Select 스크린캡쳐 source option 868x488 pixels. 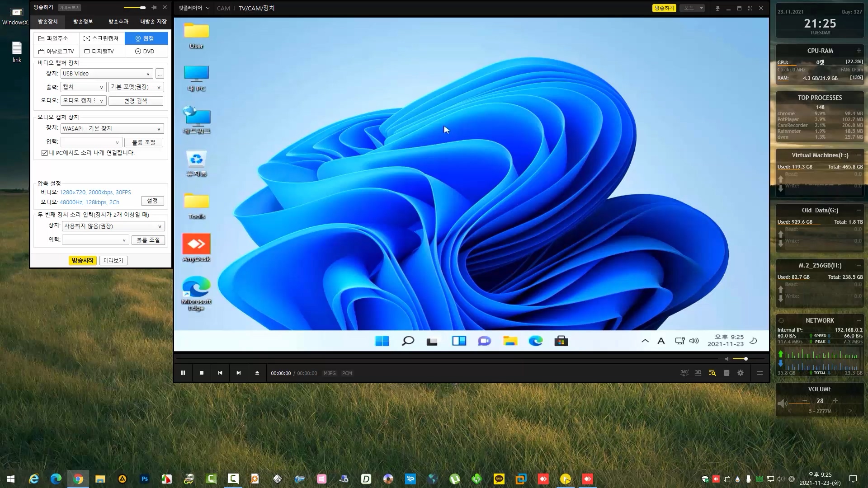click(102, 38)
